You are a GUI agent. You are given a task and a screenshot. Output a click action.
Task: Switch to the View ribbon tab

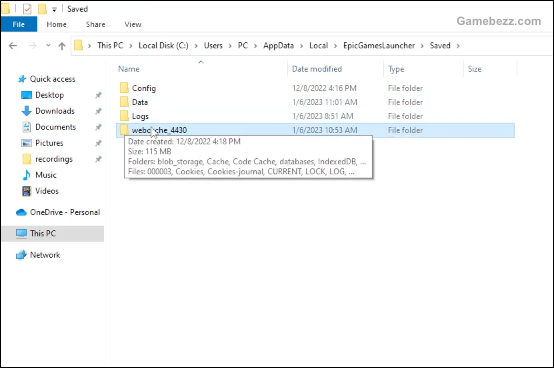[x=133, y=24]
